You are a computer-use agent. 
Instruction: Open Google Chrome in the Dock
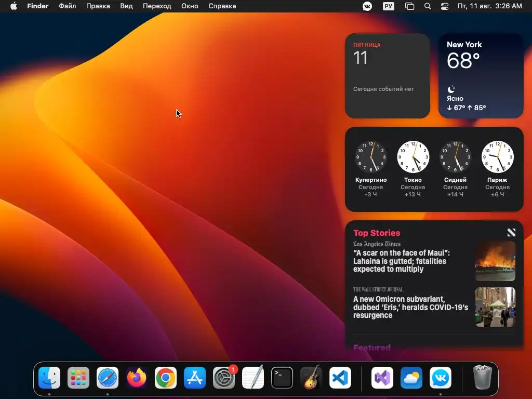[166, 377]
